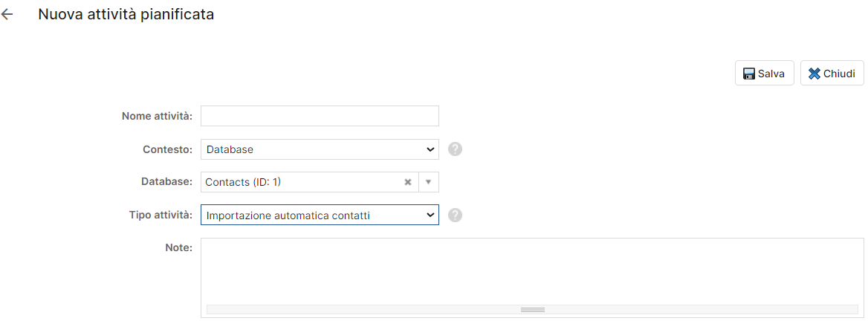Open the Tipo attività dropdown
The height and width of the screenshot is (321, 868).
[320, 215]
